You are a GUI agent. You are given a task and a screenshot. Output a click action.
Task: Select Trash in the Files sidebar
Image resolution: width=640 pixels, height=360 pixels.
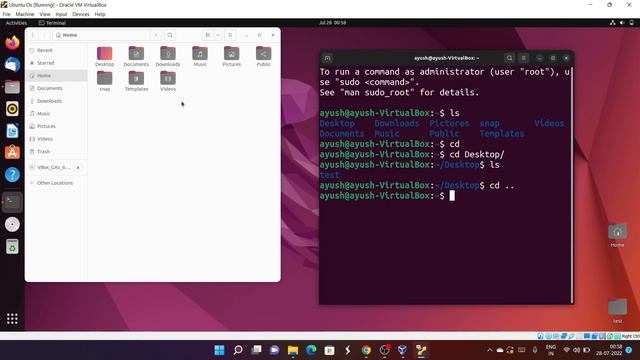[56, 151]
